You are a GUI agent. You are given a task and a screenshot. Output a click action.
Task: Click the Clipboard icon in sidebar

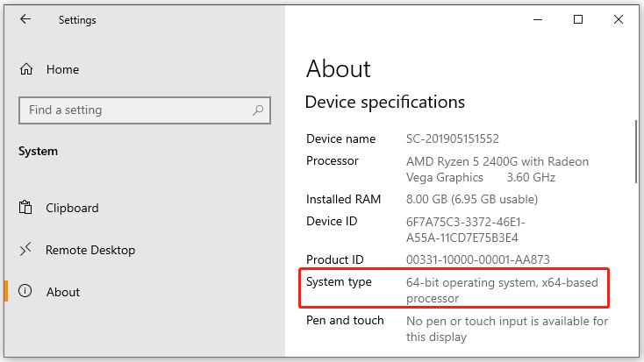(25, 207)
